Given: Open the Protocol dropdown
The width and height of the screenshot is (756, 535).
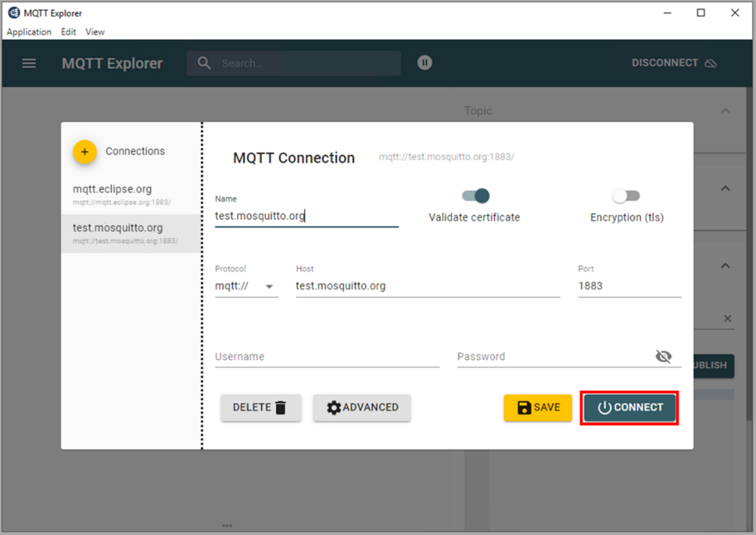Looking at the screenshot, I should [x=270, y=286].
